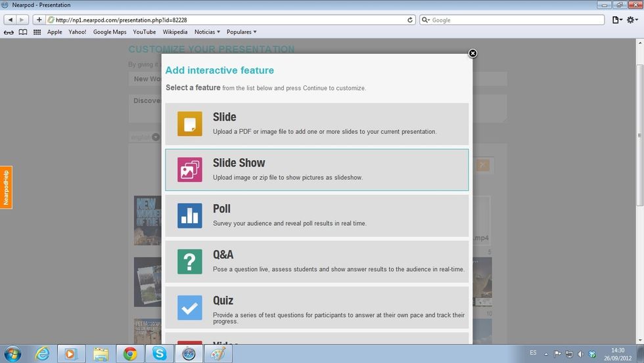
Task: Expand the Populares bookmarks dropdown
Action: tap(242, 32)
